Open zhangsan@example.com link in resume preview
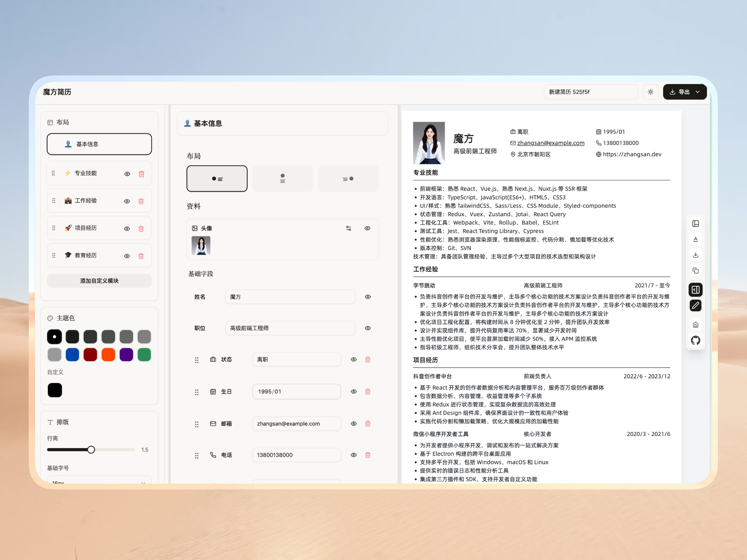The width and height of the screenshot is (747, 560). tap(551, 143)
